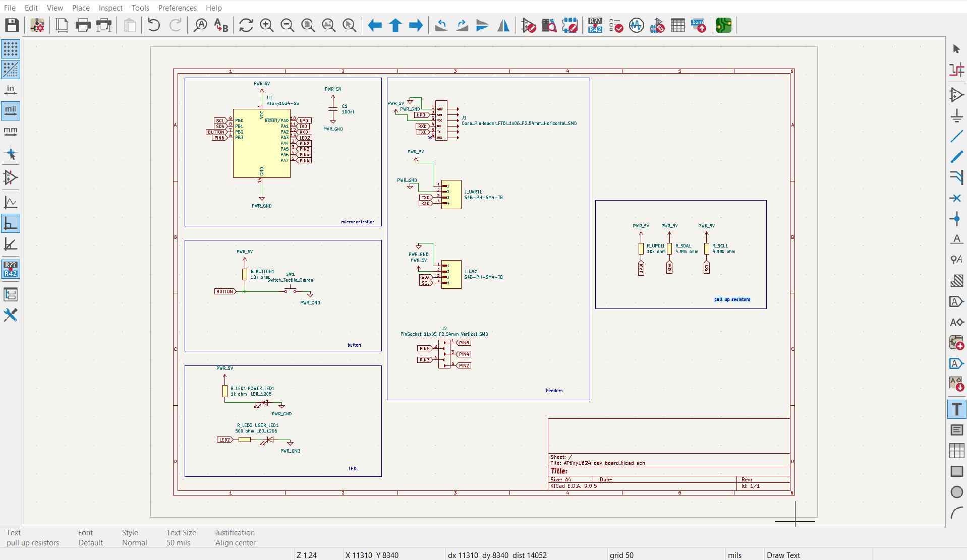Viewport: 967px width, 560px height.
Task: Zoom to fit the page
Action: tap(308, 25)
